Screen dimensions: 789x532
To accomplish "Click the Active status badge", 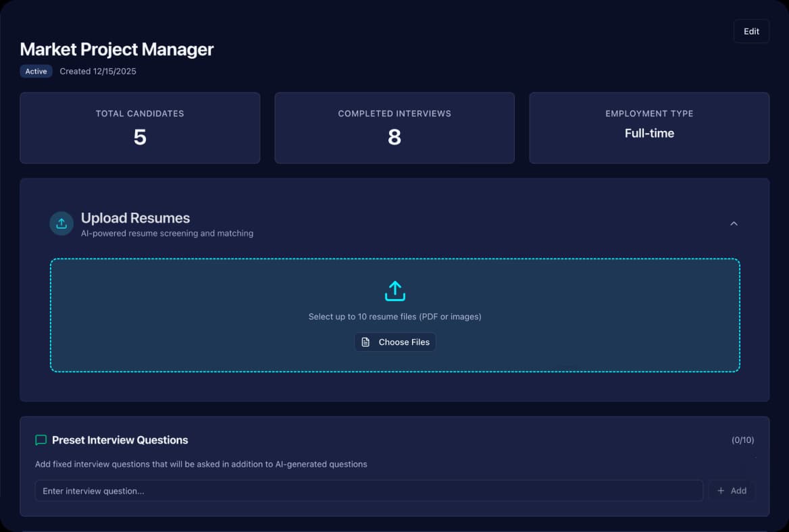I will [x=36, y=72].
